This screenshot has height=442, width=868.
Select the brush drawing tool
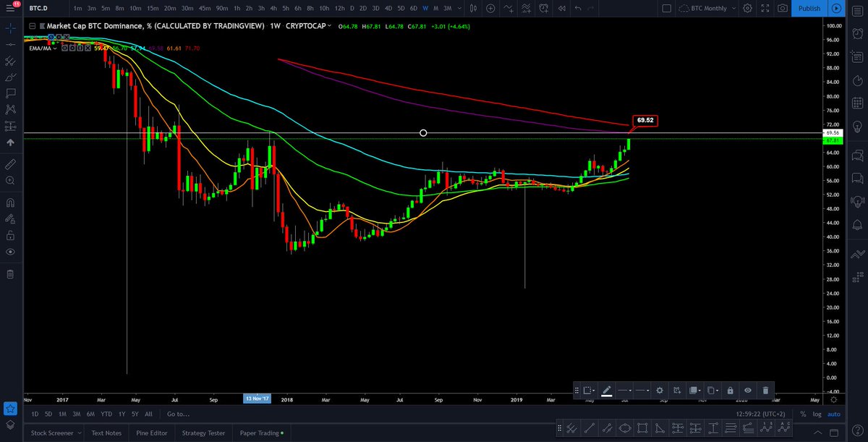coord(10,77)
